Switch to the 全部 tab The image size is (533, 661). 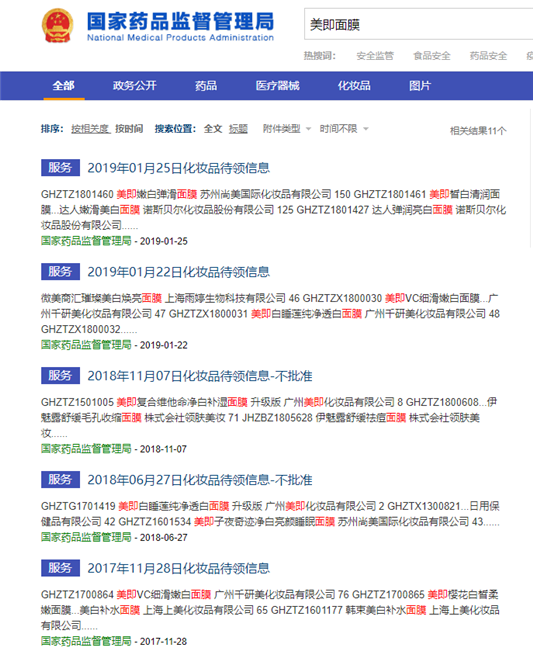(x=64, y=86)
